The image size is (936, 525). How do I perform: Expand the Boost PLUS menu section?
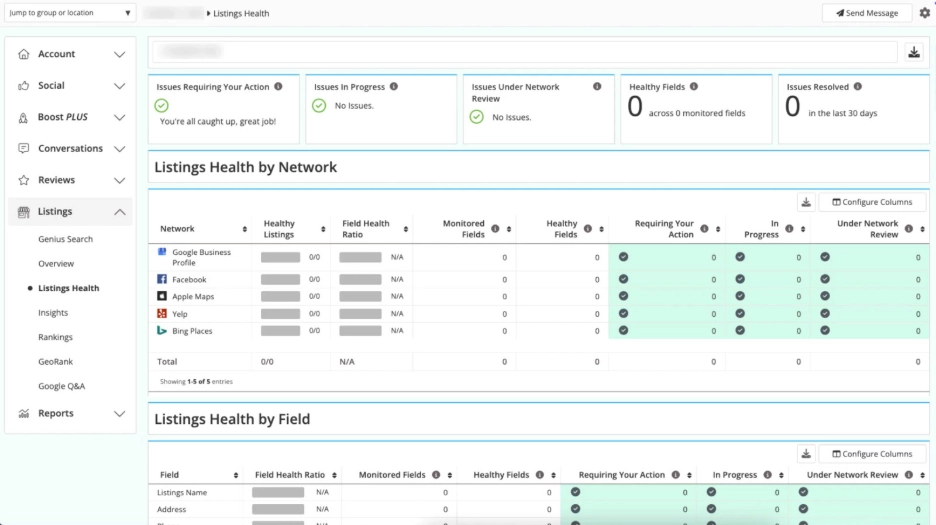tap(70, 117)
